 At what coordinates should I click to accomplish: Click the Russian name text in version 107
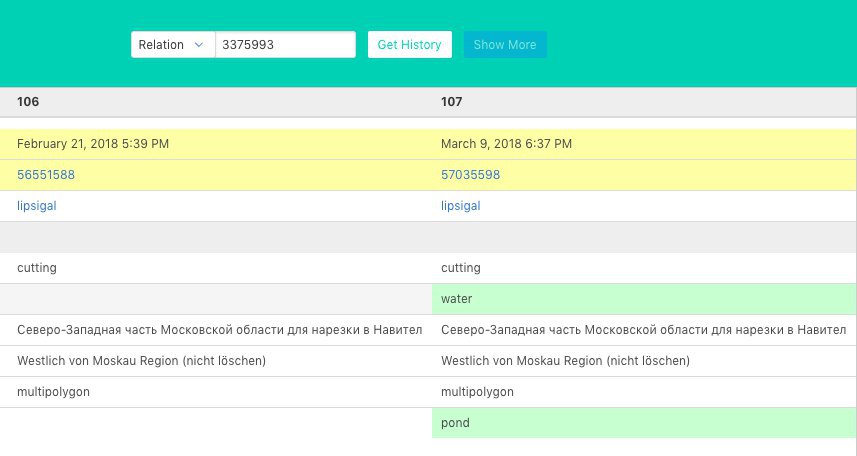[643, 330]
